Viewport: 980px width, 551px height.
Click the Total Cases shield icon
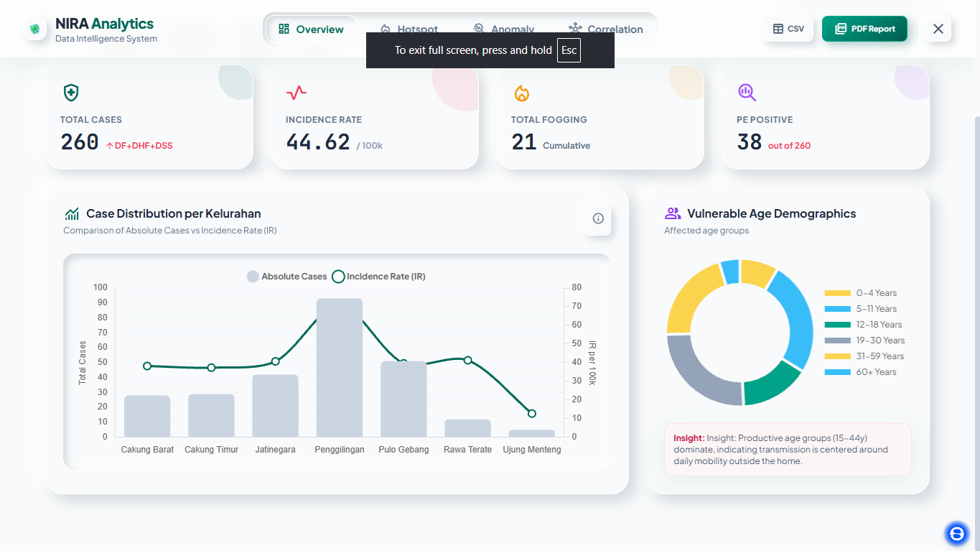pos(71,93)
